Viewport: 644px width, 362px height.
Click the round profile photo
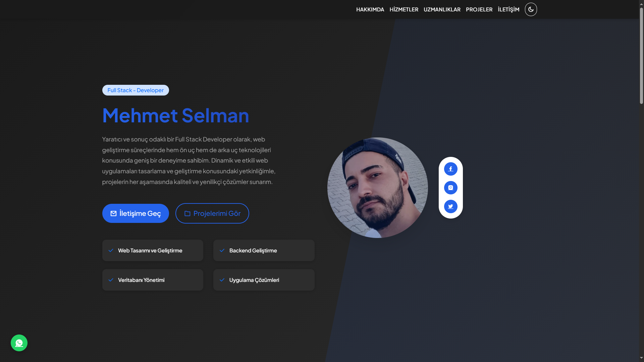pos(378,188)
